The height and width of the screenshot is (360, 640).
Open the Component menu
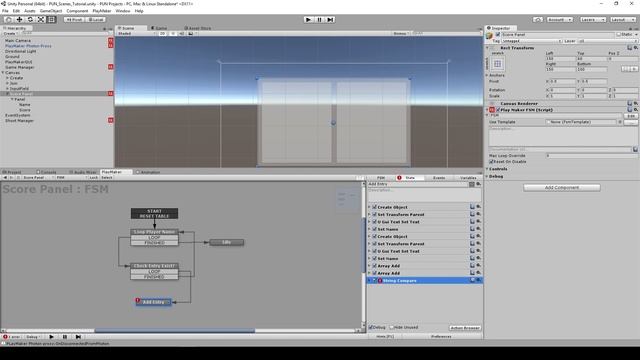77,11
